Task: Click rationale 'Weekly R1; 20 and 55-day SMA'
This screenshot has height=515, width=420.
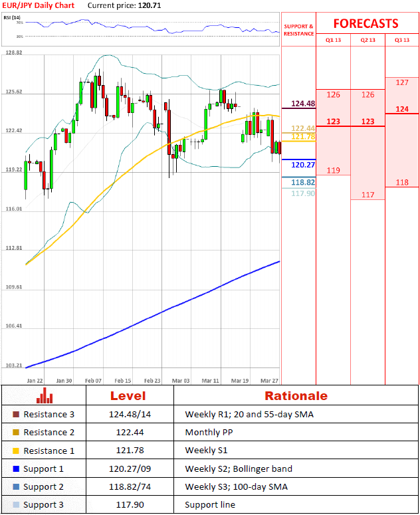Action: pos(249,415)
